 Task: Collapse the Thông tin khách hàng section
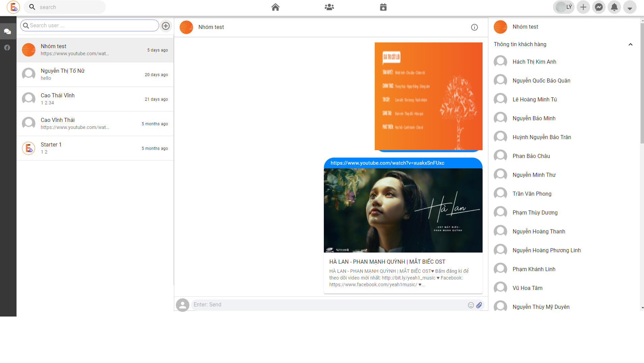(631, 44)
